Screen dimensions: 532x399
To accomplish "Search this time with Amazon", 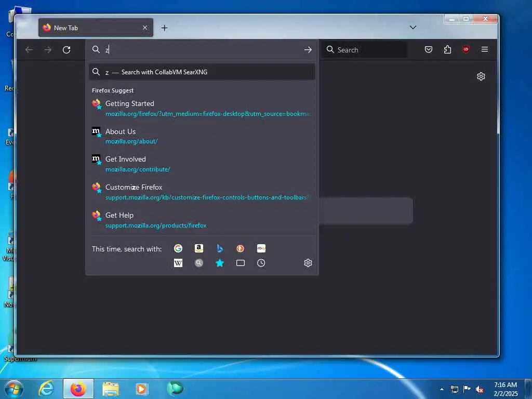I will (x=199, y=248).
